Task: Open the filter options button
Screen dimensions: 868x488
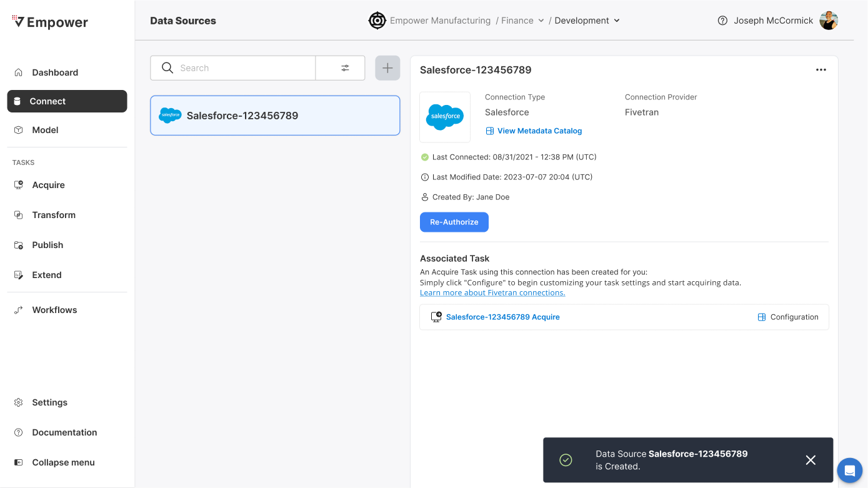Action: click(x=341, y=68)
